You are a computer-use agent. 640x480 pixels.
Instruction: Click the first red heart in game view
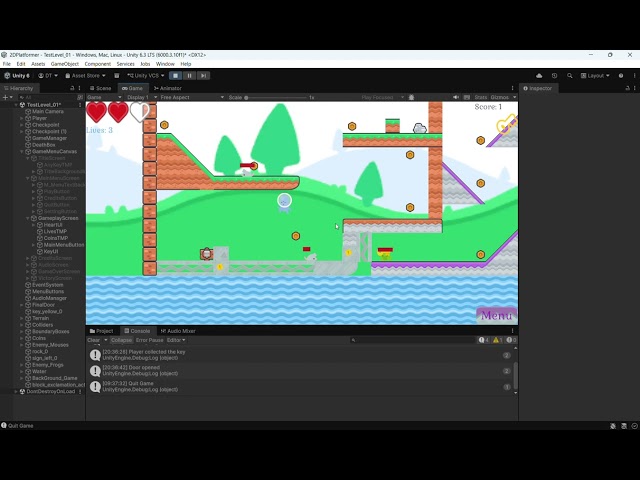(97, 112)
